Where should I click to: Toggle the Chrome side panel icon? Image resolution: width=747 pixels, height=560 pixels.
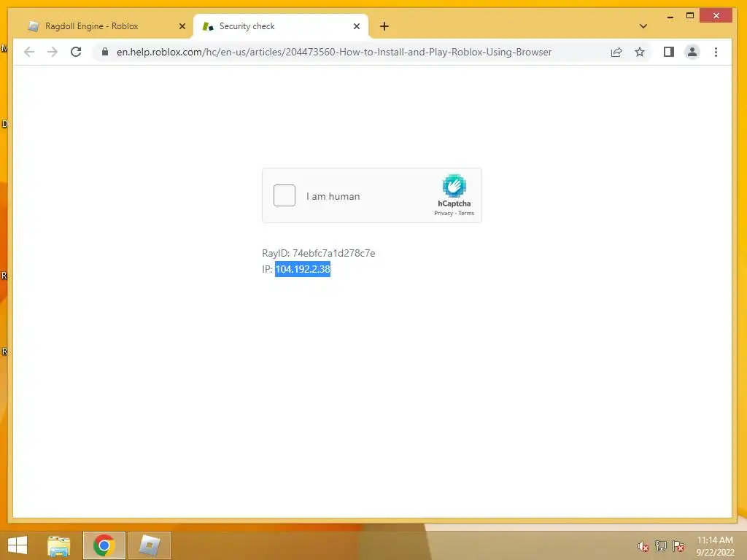pos(669,52)
